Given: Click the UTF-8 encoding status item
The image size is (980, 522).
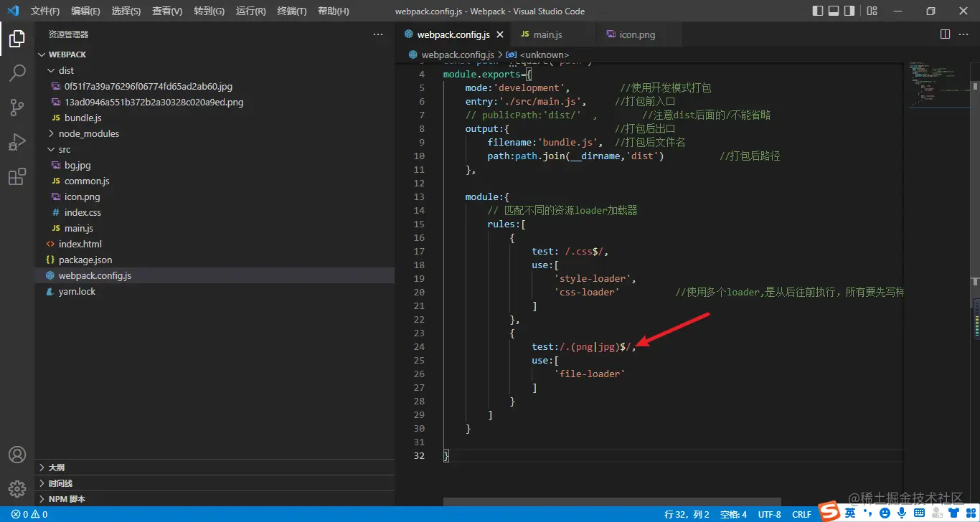Looking at the screenshot, I should pos(769,514).
